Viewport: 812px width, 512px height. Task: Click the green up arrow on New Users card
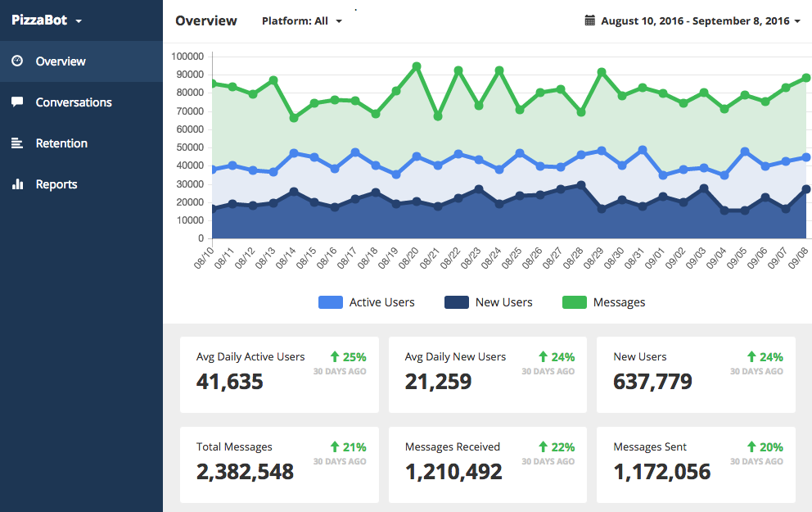pyautogui.click(x=751, y=356)
